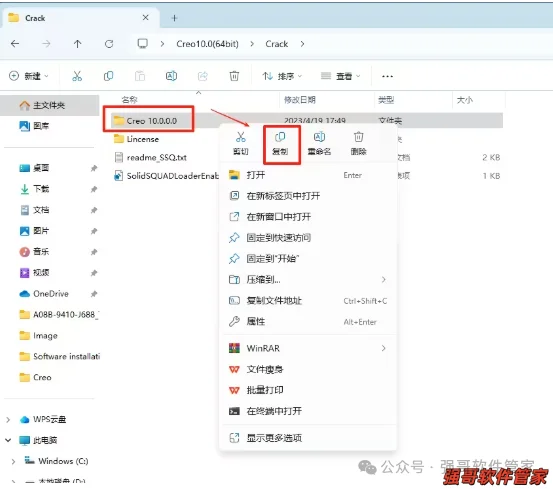Select 属性 (Properties) in the context menu
This screenshot has height=489, width=553.
[308, 322]
